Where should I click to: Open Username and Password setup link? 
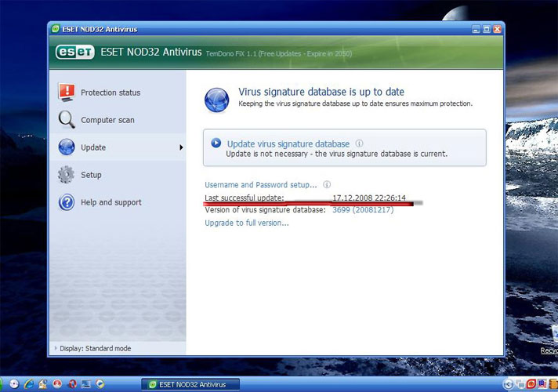260,185
